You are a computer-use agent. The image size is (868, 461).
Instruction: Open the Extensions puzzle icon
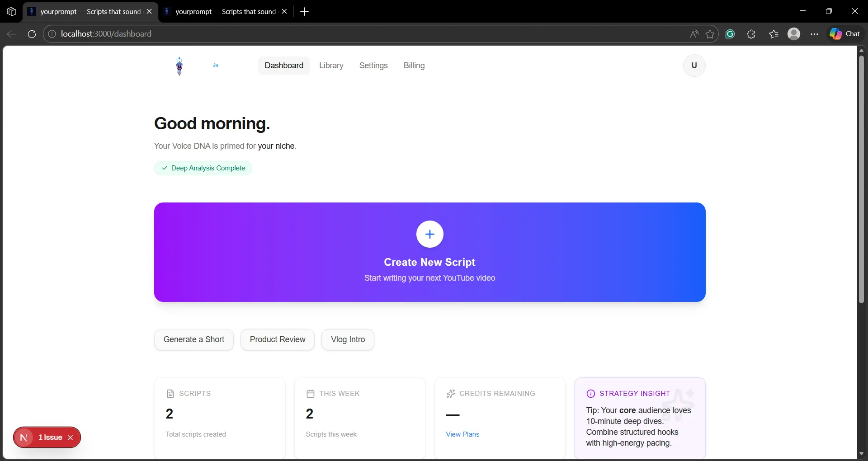[751, 34]
